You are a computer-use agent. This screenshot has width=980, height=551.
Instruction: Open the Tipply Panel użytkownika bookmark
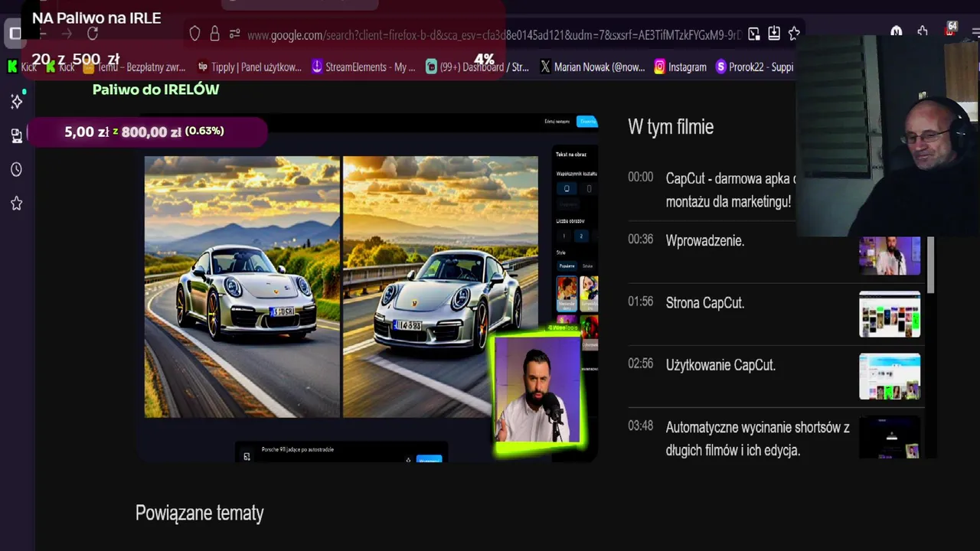point(249,67)
